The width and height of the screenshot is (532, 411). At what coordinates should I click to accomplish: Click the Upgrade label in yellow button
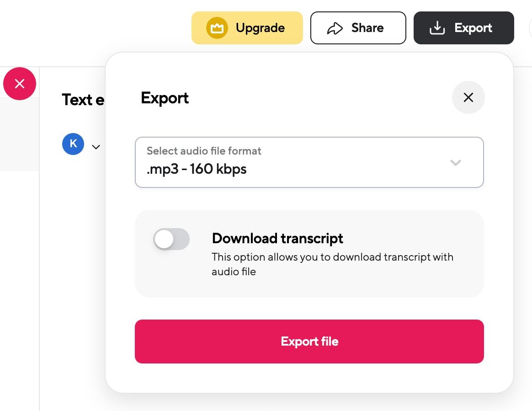260,28
